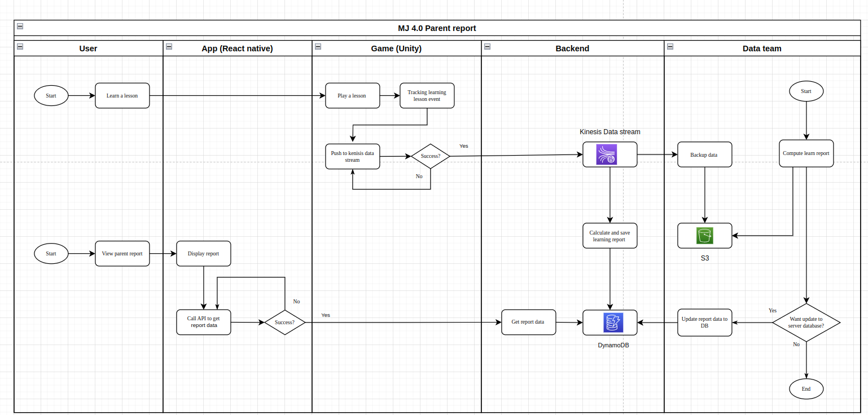This screenshot has height=415, width=868.
Task: Select Start ellipse beside 'Learn a lesson'
Action: point(51,96)
